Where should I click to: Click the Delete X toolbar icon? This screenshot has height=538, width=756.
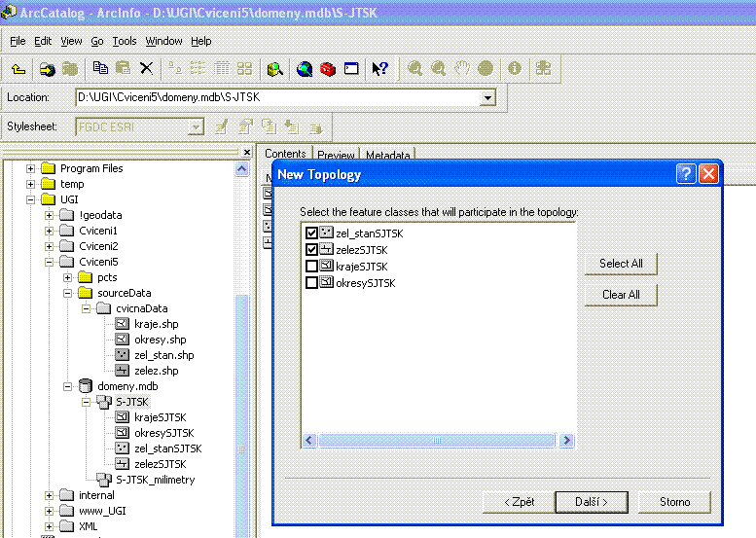tap(147, 68)
